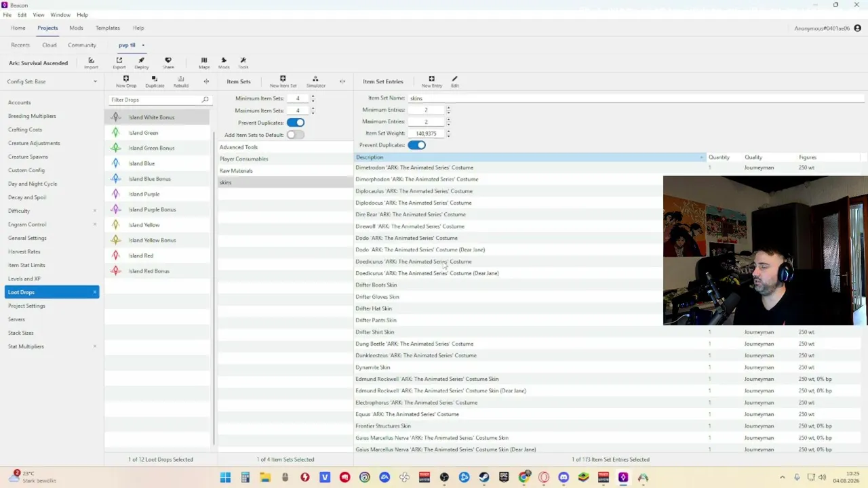Sort by the Description column header
The height and width of the screenshot is (488, 868).
[x=530, y=157]
